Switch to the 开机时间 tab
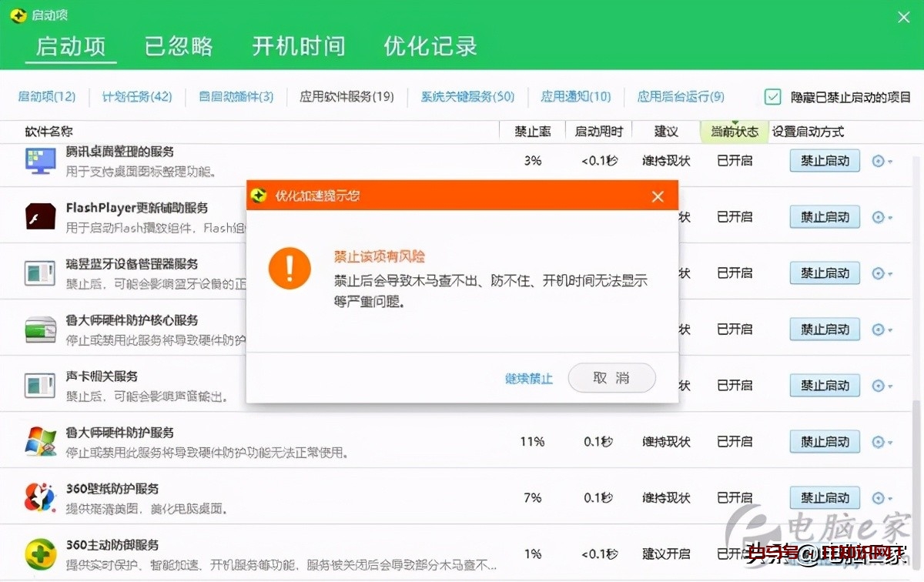Screen dimensions: 924x582 click(x=298, y=46)
